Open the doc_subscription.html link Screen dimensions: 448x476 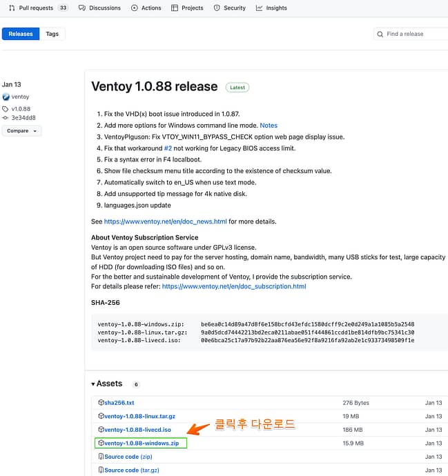tap(234, 286)
